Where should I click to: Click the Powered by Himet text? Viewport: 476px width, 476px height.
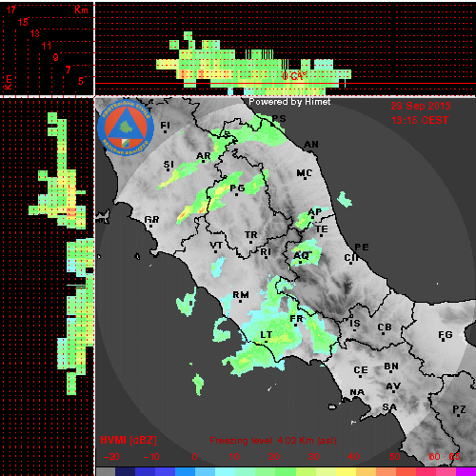289,102
